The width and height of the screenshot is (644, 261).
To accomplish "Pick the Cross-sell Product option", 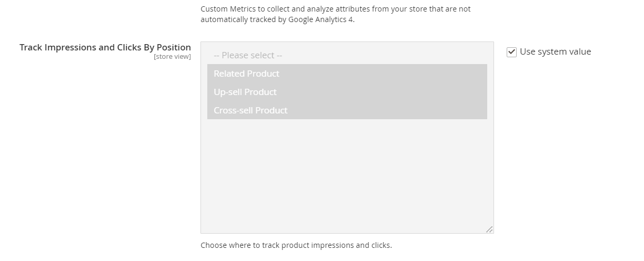I will click(x=250, y=110).
